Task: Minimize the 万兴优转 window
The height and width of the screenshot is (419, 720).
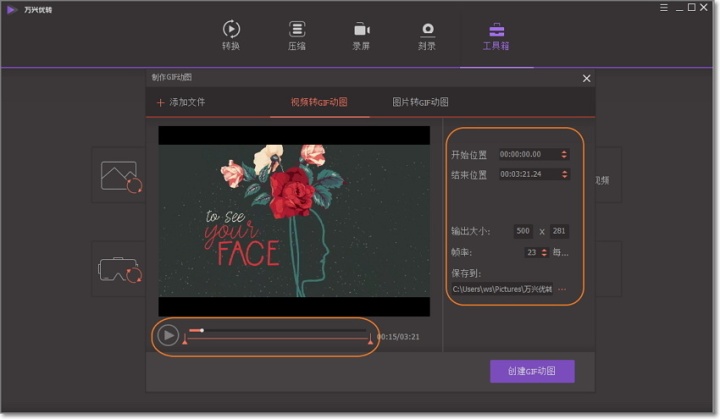Action: 679,8
